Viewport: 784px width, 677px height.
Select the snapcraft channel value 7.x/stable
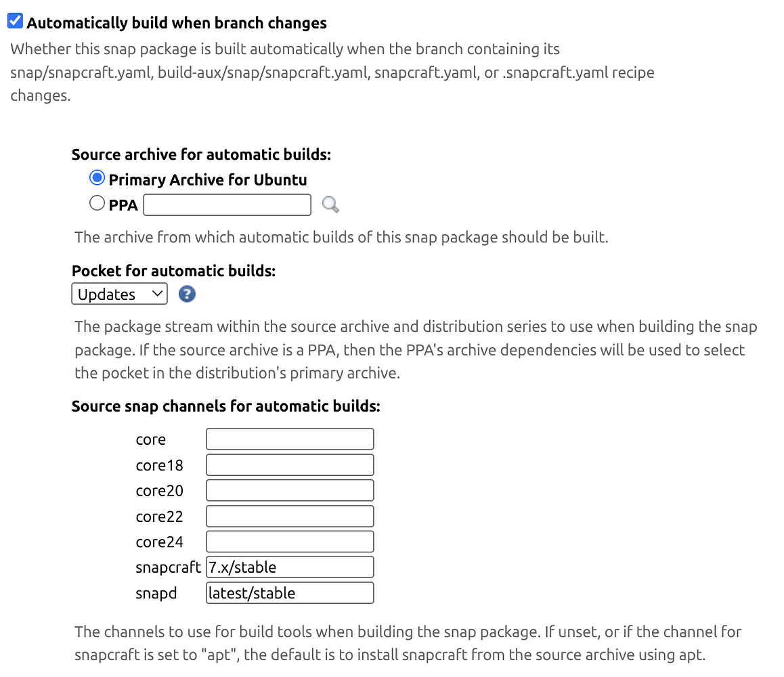(x=290, y=567)
